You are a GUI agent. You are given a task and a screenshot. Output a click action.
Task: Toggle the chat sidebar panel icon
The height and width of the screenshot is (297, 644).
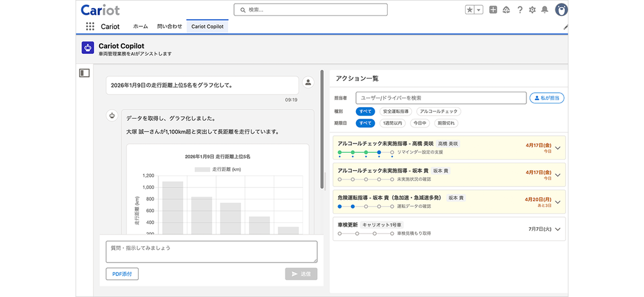point(84,73)
